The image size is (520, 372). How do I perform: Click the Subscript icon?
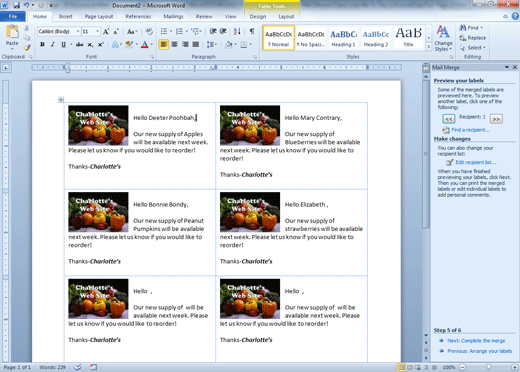pos(90,44)
